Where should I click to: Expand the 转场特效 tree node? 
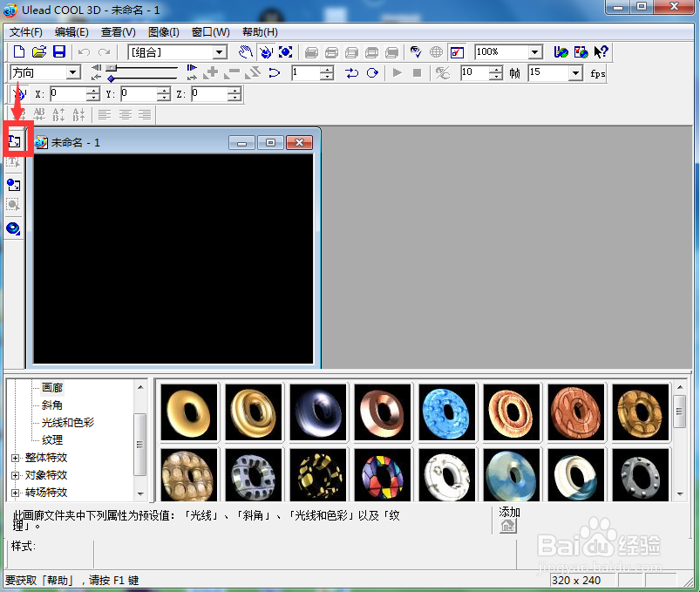click(15, 493)
